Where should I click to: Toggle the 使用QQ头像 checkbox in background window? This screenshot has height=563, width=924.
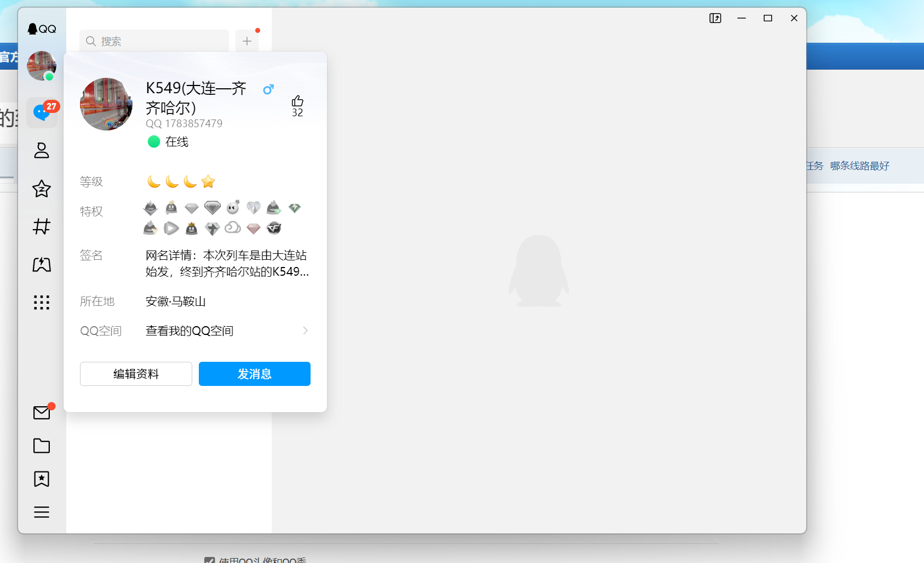tap(209, 560)
